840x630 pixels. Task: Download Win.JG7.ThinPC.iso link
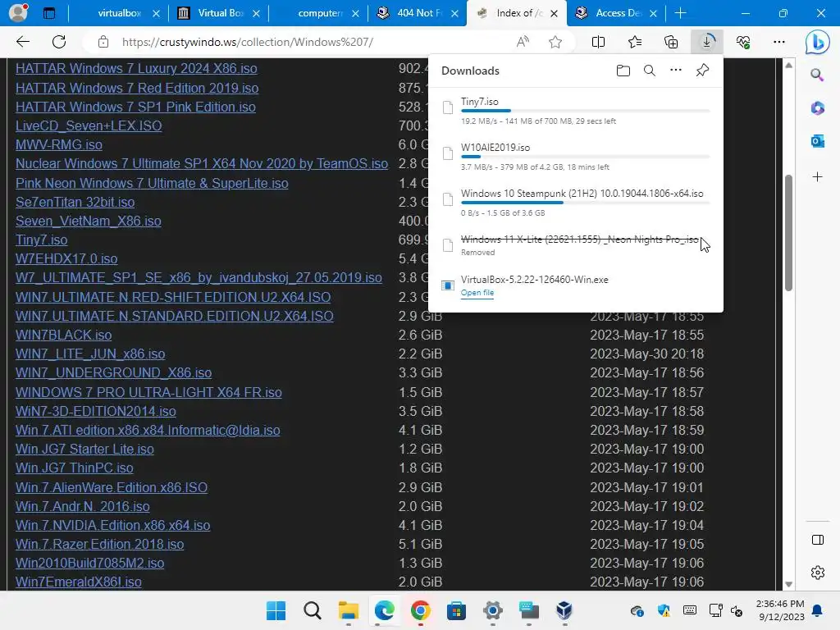click(x=75, y=468)
